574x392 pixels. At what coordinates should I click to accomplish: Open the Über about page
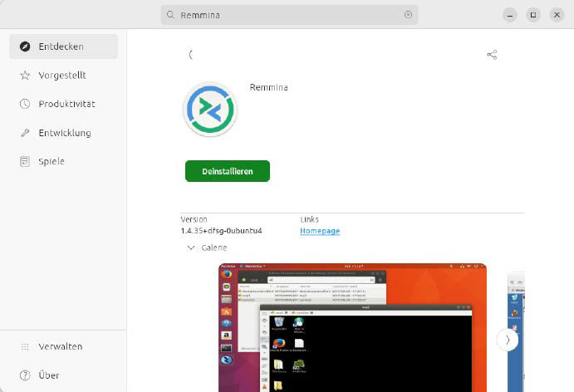tap(64, 375)
